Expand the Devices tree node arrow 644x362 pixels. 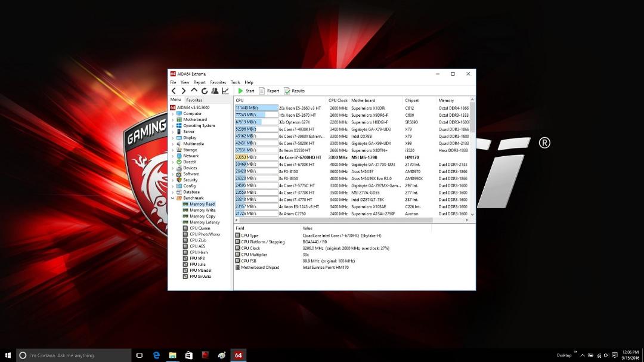[x=172, y=168]
